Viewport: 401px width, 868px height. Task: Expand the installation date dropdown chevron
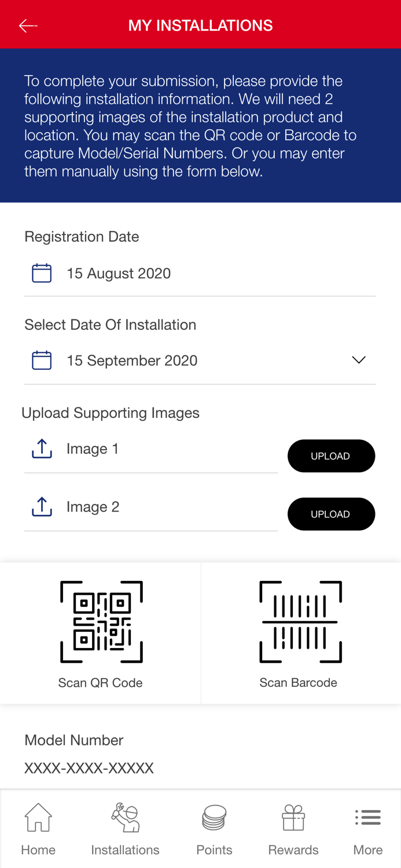[x=359, y=360]
